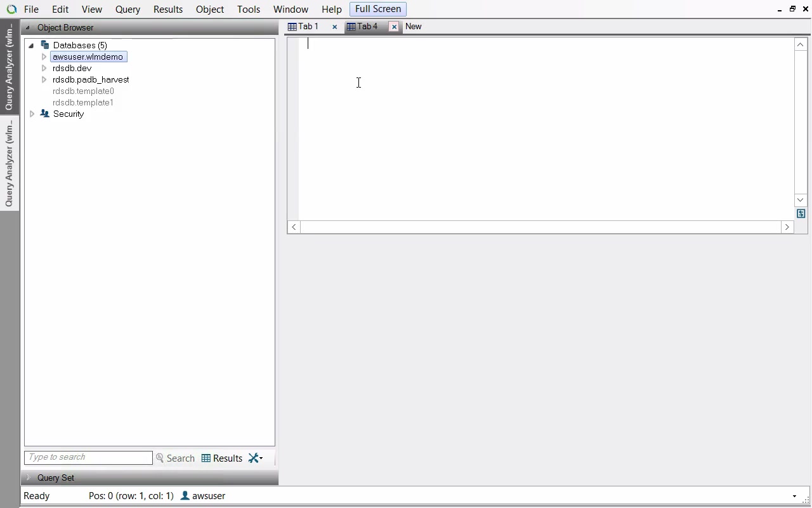Expand the rdsdb.dev database
Viewport: 812px width, 508px height.
(x=44, y=68)
